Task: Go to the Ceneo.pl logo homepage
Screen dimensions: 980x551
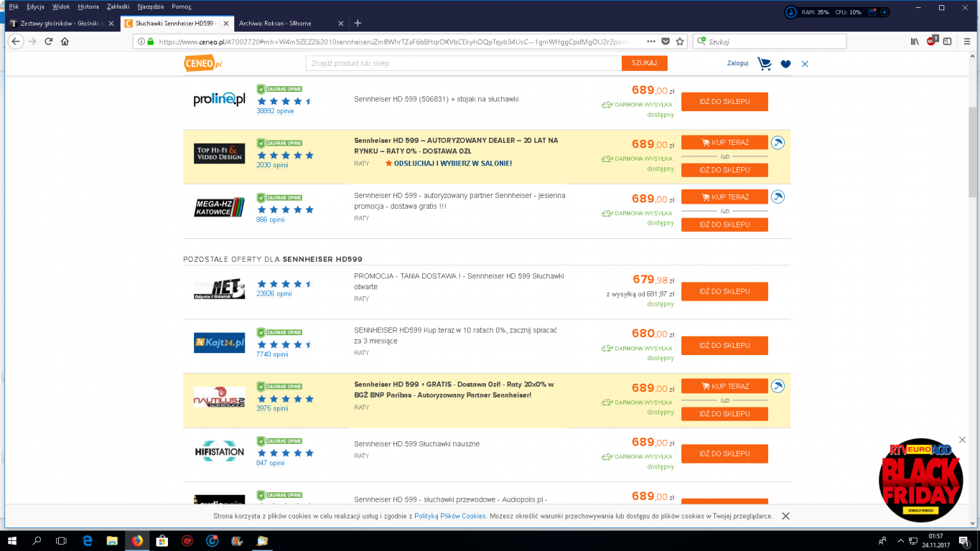Action: pyautogui.click(x=203, y=63)
